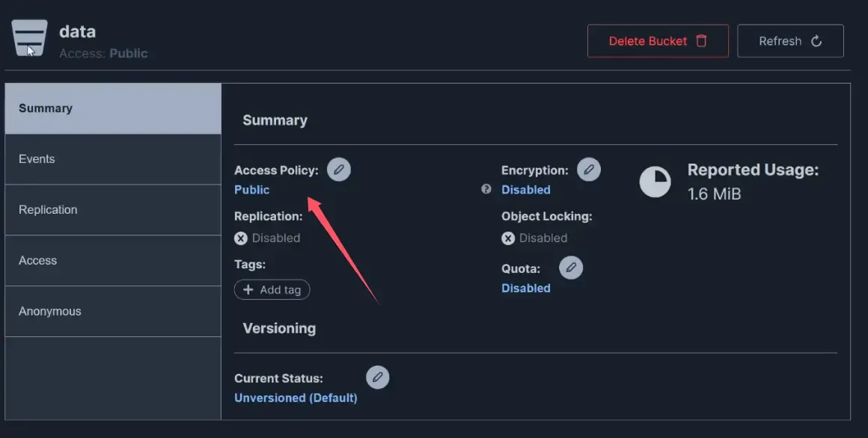Click the Encryption help question mark icon
This screenshot has height=438, width=868.
click(x=486, y=190)
